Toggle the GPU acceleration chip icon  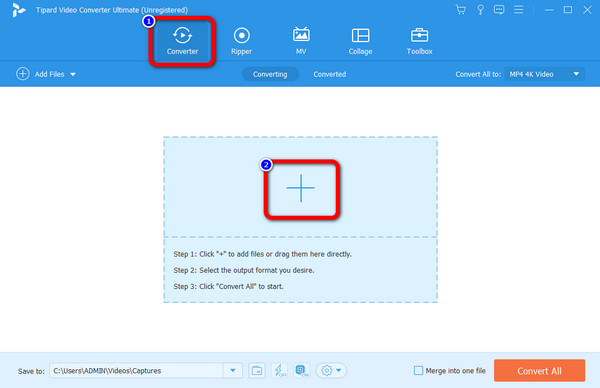tap(302, 370)
